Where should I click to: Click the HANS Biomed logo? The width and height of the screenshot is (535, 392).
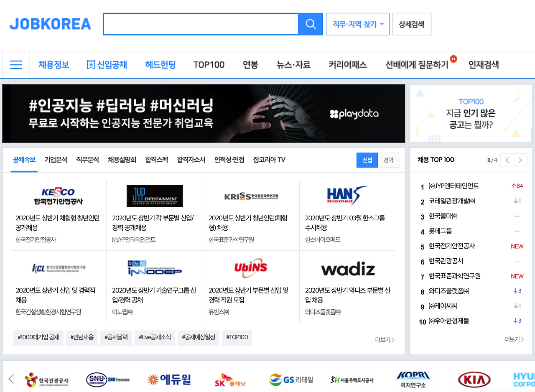(x=347, y=196)
